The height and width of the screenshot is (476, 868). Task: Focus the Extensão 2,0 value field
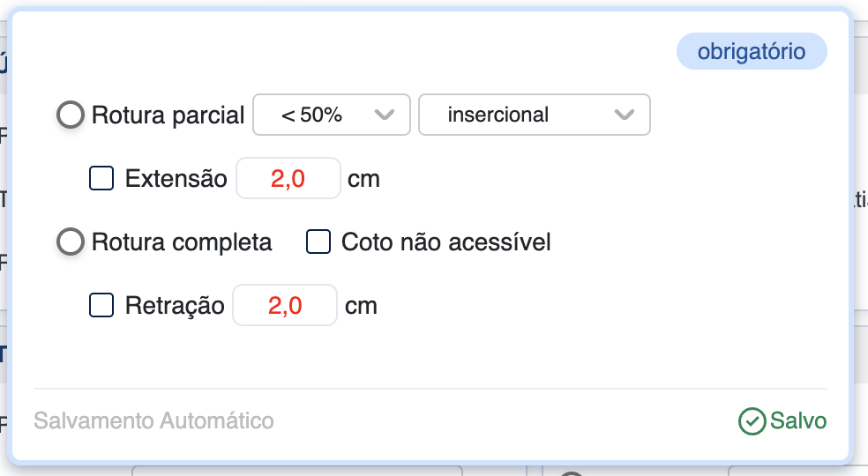coord(288,179)
